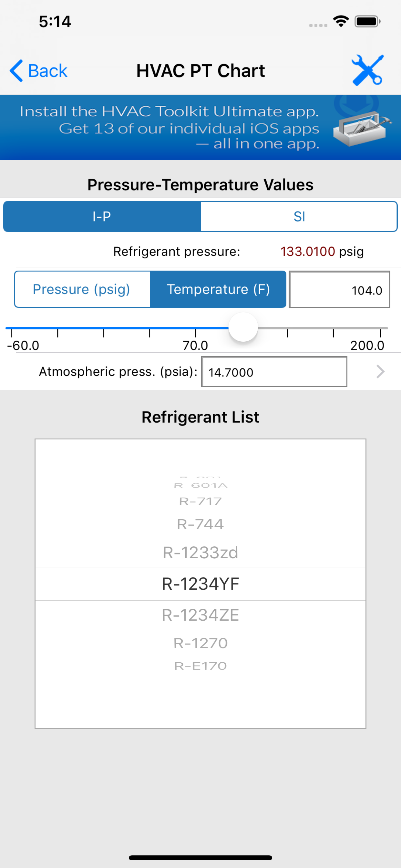Image resolution: width=401 pixels, height=868 pixels.
Task: Select Temperature (F) input mode
Action: click(x=218, y=289)
